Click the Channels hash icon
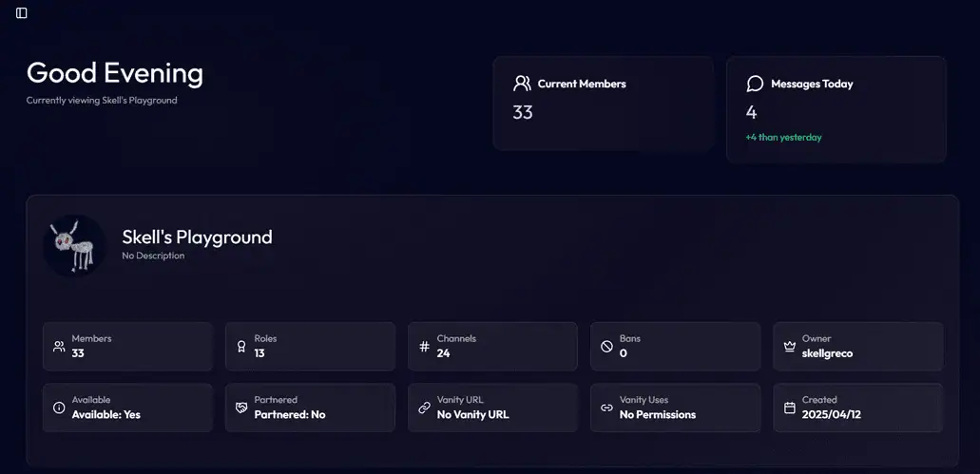This screenshot has height=474, width=980. [x=424, y=347]
